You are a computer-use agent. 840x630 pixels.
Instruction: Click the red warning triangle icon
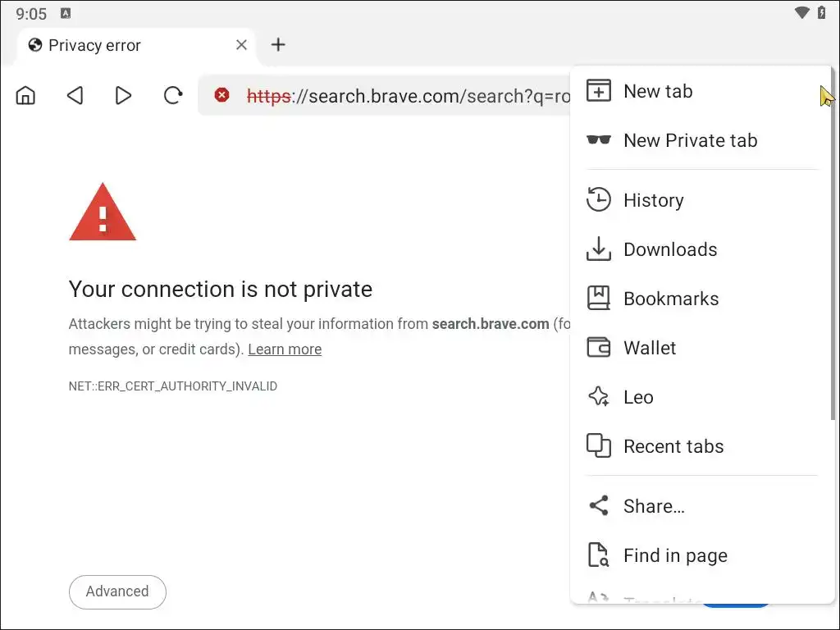(x=103, y=212)
